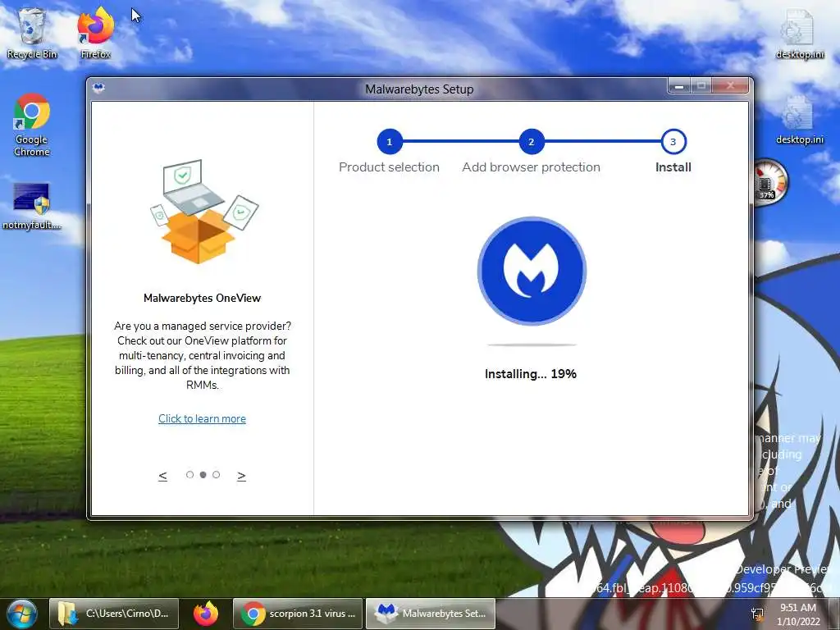Image resolution: width=840 pixels, height=630 pixels.
Task: Go to next slide with > arrow
Action: click(242, 476)
